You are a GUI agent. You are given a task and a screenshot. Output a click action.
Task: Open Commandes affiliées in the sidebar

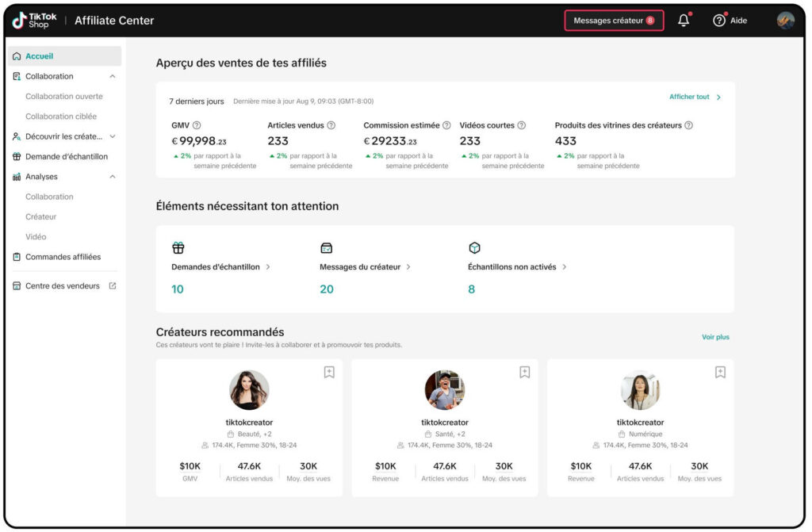click(x=65, y=257)
